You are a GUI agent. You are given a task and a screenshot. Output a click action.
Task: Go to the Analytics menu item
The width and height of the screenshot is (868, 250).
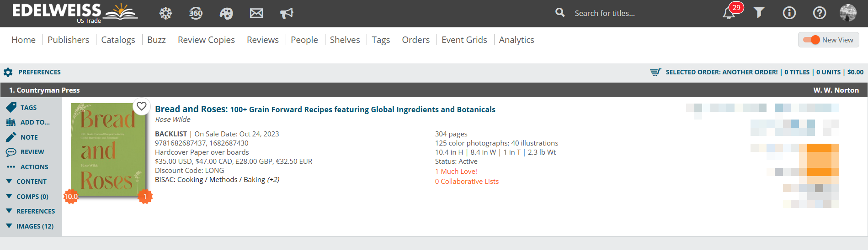pyautogui.click(x=517, y=40)
